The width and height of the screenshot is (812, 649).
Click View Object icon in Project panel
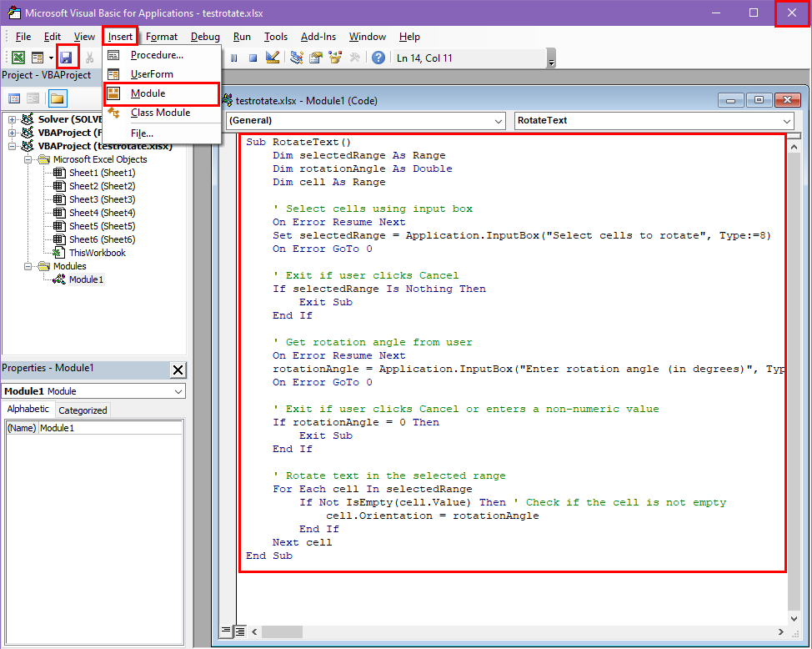click(x=33, y=98)
